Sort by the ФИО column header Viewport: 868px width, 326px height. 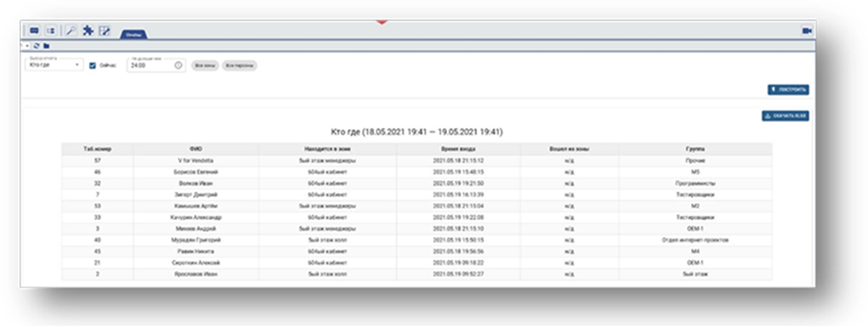[x=195, y=149]
